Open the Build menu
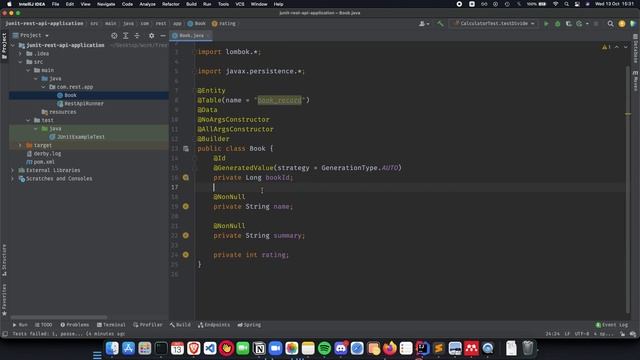The width and height of the screenshot is (640, 360). [x=191, y=4]
